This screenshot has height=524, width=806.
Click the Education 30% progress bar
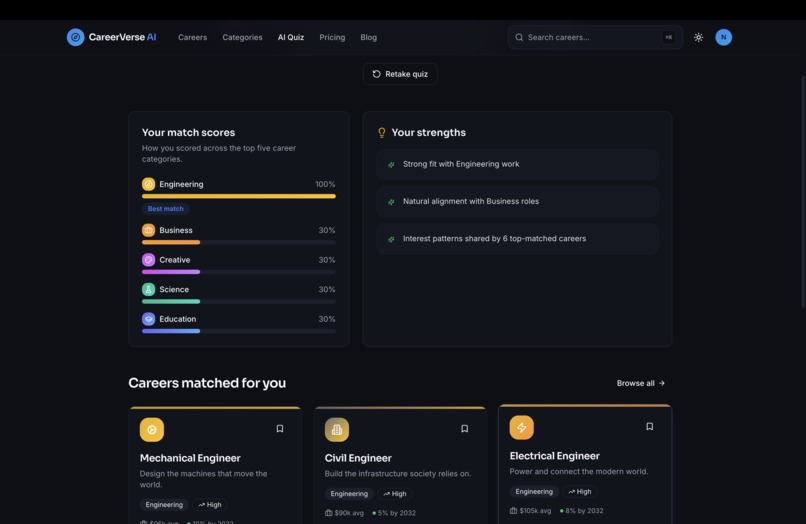coord(239,331)
